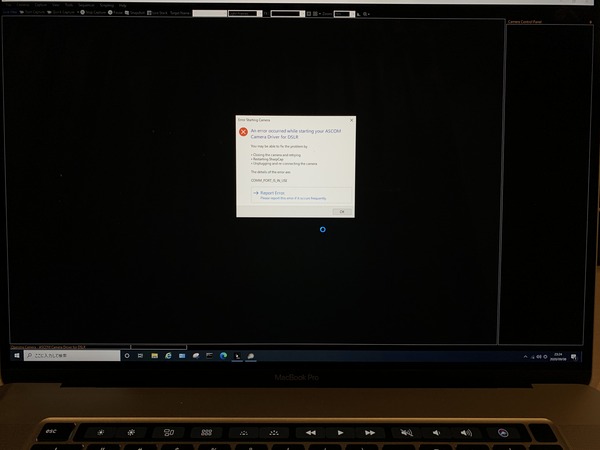Click the volume icon in system tray

[539, 357]
